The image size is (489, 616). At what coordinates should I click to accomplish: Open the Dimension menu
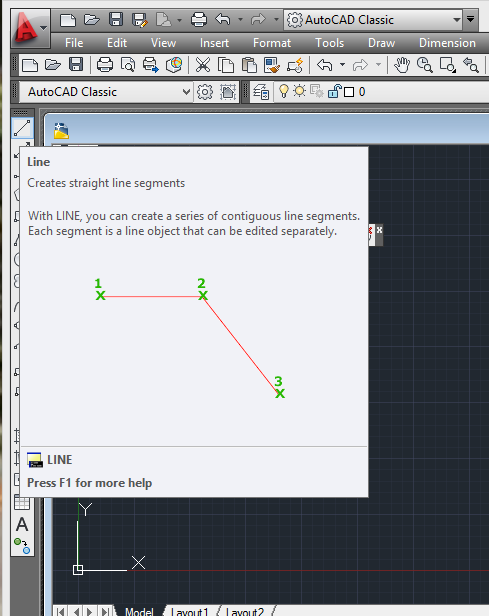447,42
